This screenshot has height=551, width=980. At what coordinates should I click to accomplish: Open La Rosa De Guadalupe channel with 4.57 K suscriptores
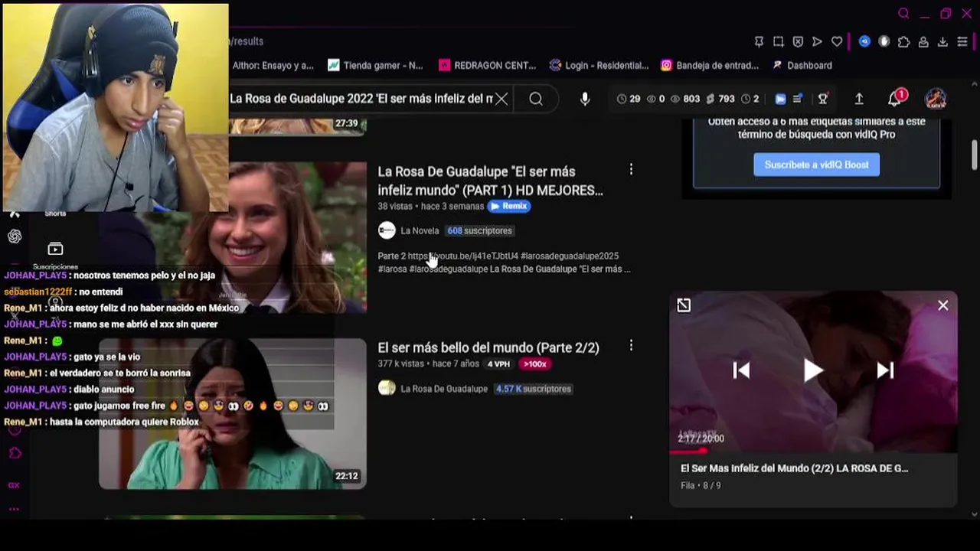click(444, 389)
